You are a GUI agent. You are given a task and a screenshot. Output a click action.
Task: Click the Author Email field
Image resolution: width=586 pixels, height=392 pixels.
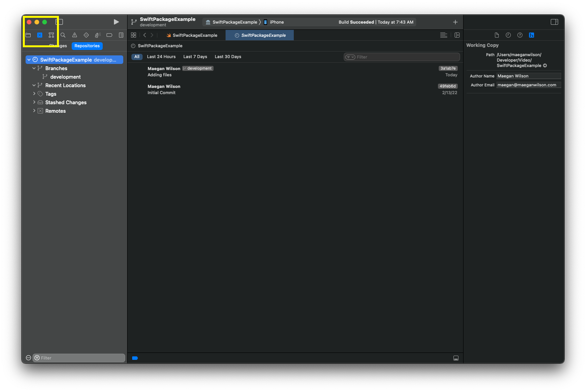(529, 85)
